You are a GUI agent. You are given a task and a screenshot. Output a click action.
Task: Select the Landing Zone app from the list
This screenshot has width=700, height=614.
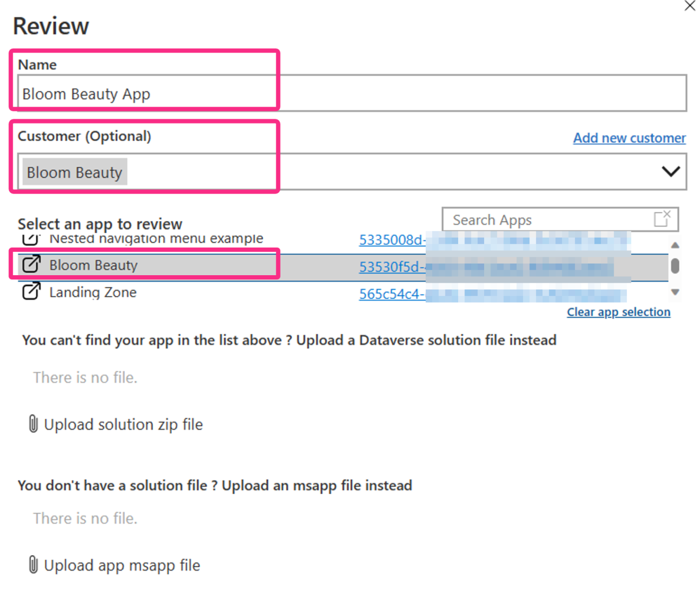(93, 292)
